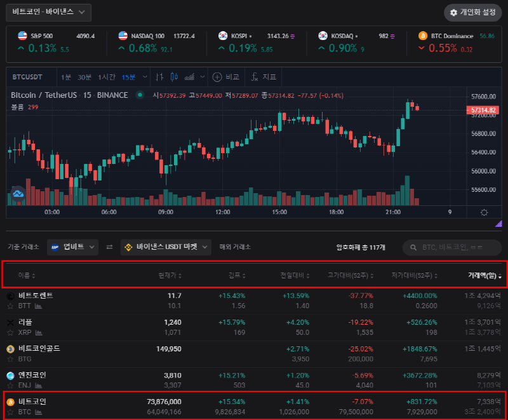Click the 해외 거래소 label
The width and height of the screenshot is (508, 420).
tap(235, 247)
